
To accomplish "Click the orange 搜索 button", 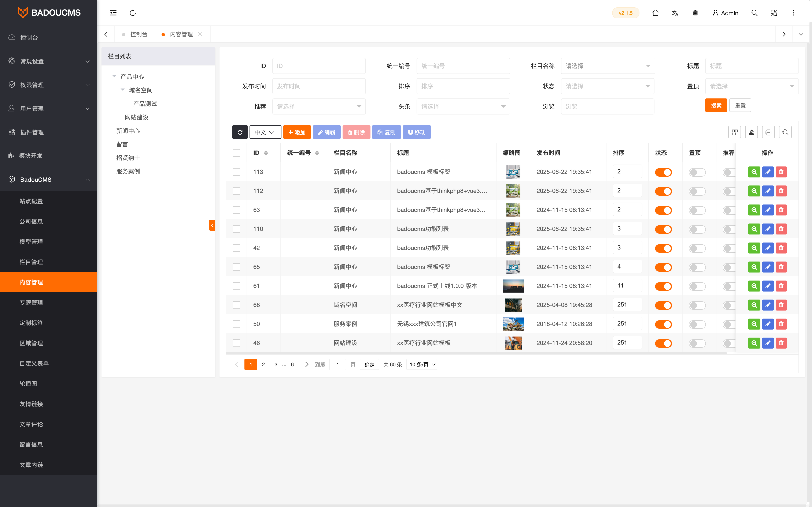I will click(x=716, y=105).
